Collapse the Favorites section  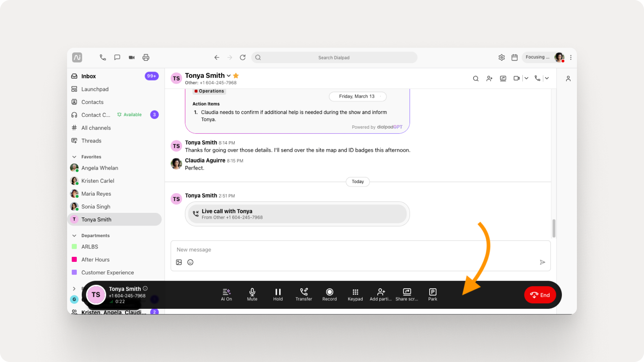[x=74, y=156]
